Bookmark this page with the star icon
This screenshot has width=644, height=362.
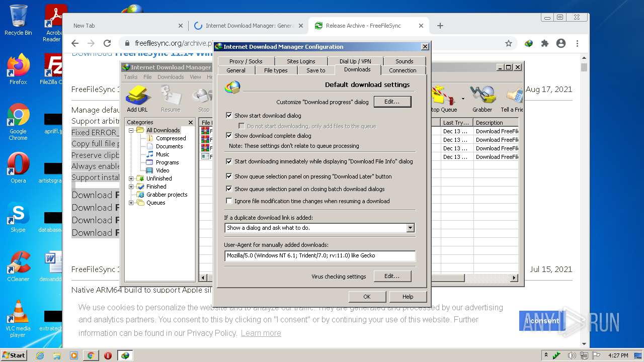(x=509, y=43)
